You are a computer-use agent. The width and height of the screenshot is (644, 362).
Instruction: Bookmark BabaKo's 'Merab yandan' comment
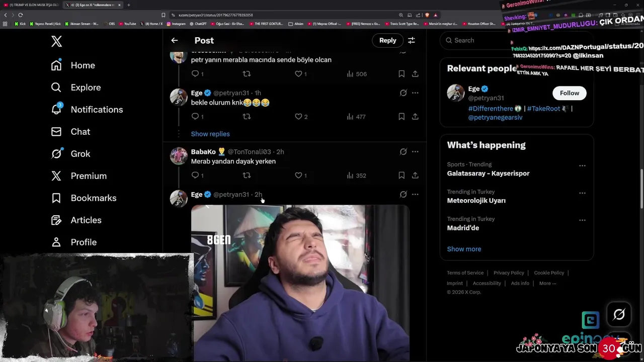(401, 175)
